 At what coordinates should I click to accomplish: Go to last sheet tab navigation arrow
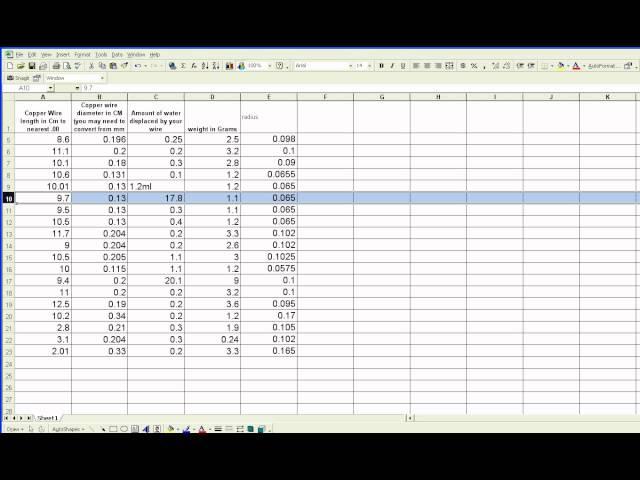(x=29, y=418)
